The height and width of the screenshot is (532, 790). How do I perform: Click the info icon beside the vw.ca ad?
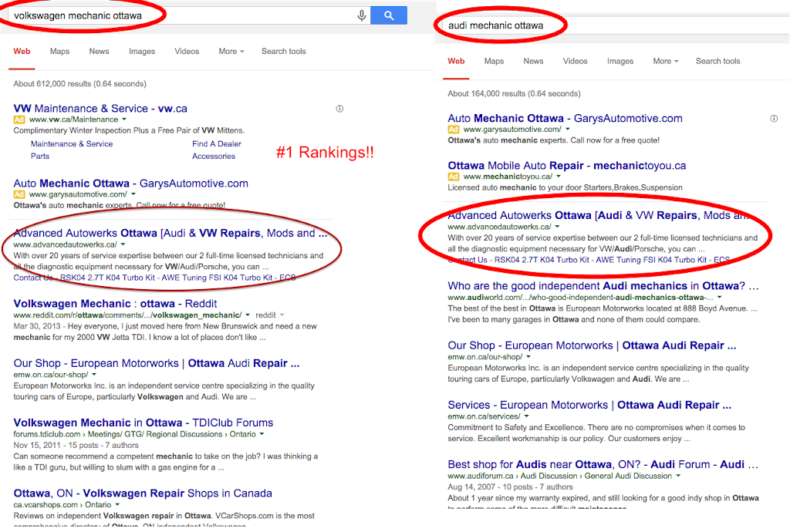339,109
